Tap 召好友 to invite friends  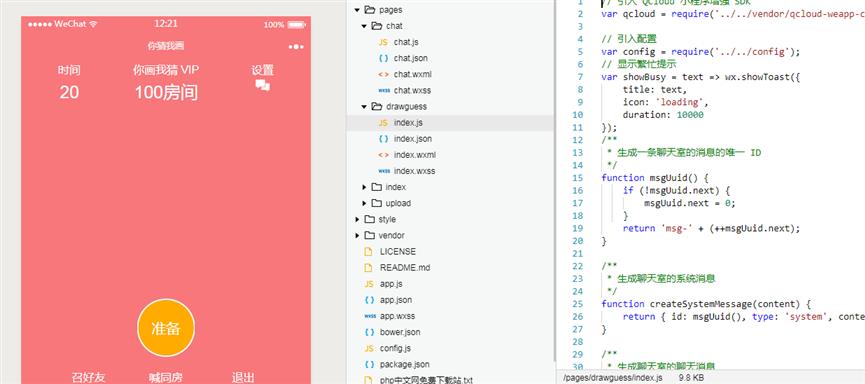tap(88, 377)
